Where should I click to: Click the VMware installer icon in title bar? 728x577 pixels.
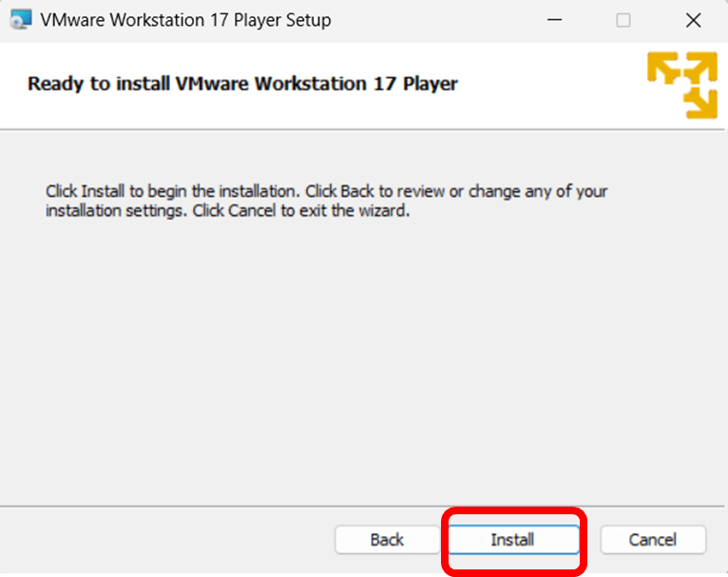[19, 20]
